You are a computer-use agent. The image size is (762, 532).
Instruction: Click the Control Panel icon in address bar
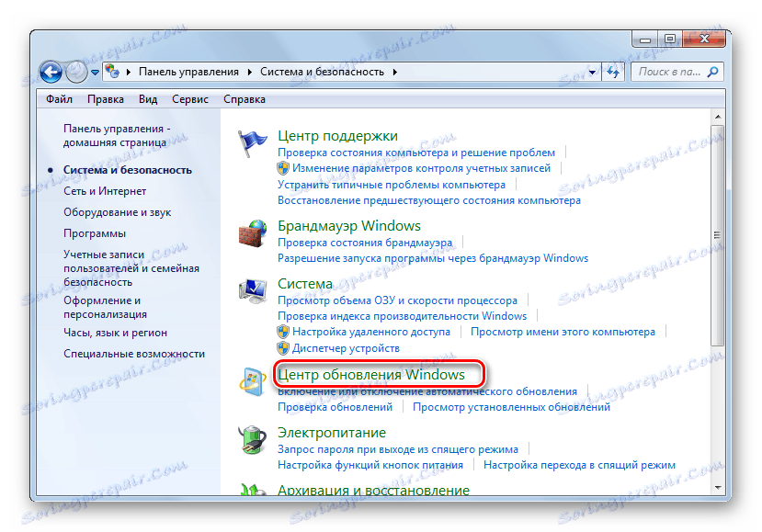coord(112,72)
